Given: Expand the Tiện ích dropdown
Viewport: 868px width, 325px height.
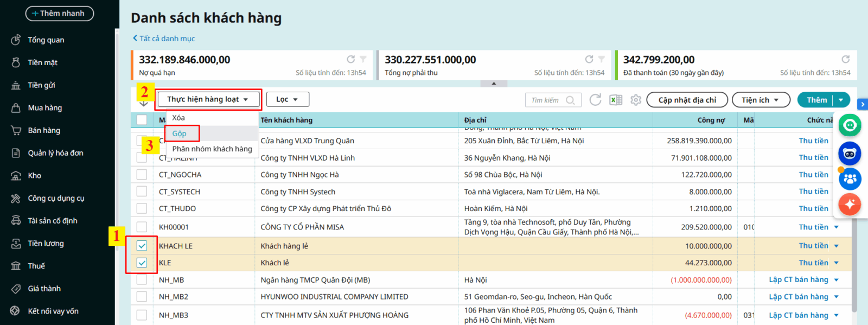Looking at the screenshot, I should [x=760, y=100].
